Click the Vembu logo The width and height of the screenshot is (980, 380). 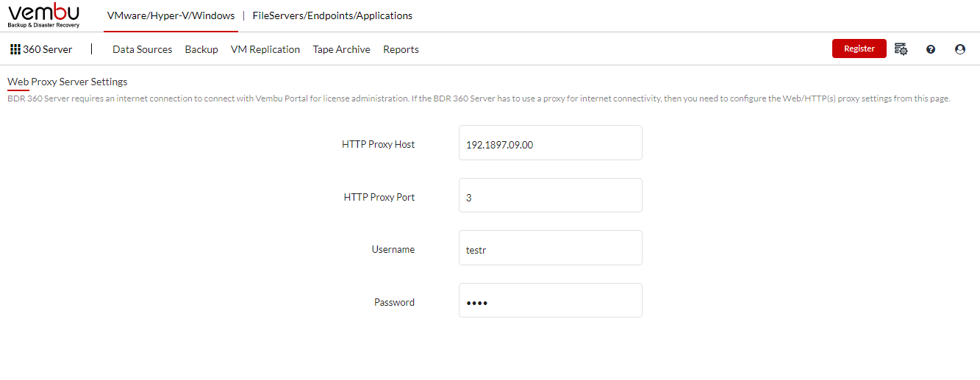tap(44, 15)
